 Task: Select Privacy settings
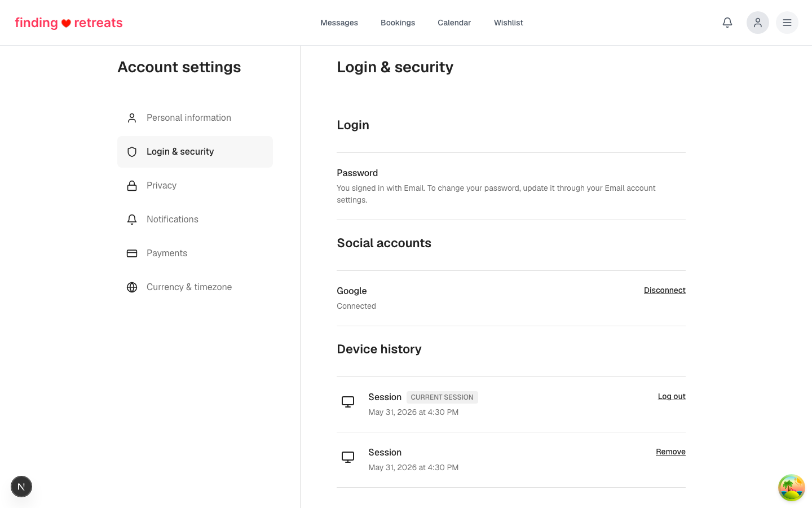point(195,186)
